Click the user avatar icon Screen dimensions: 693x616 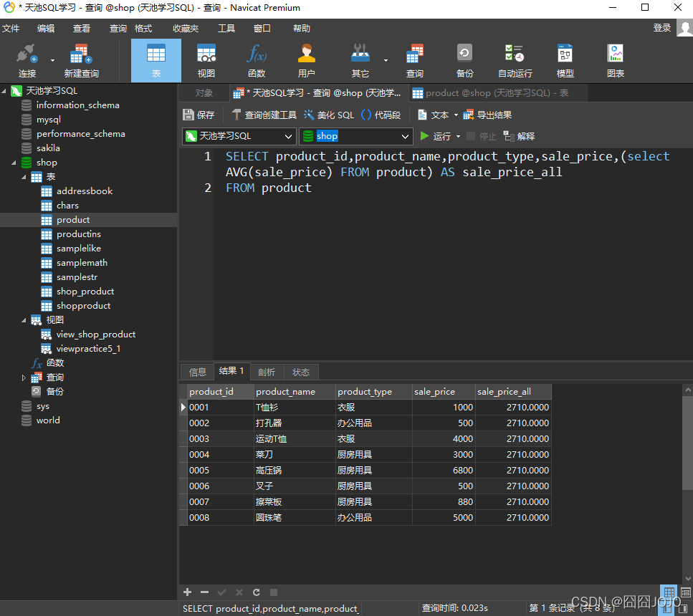click(684, 29)
